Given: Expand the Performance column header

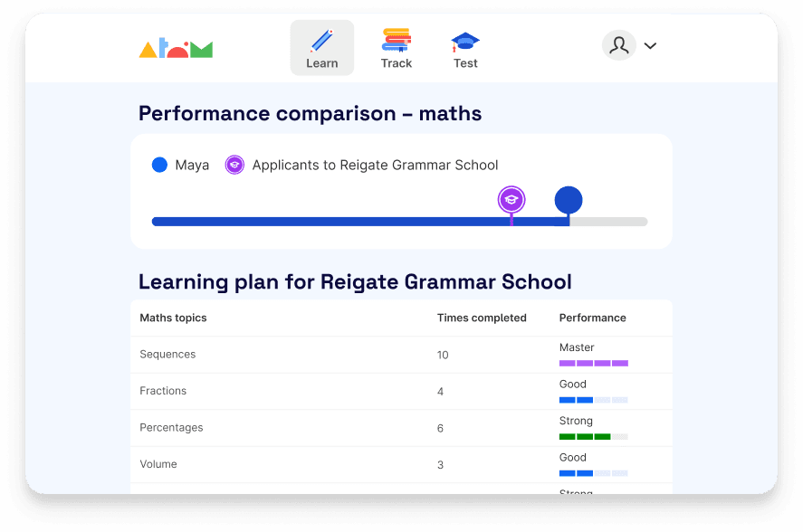Looking at the screenshot, I should coord(592,318).
